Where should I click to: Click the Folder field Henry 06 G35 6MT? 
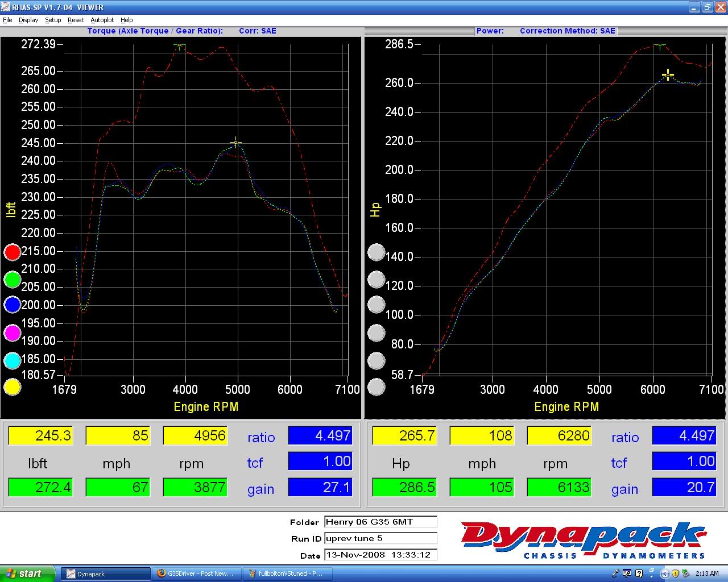(x=380, y=522)
